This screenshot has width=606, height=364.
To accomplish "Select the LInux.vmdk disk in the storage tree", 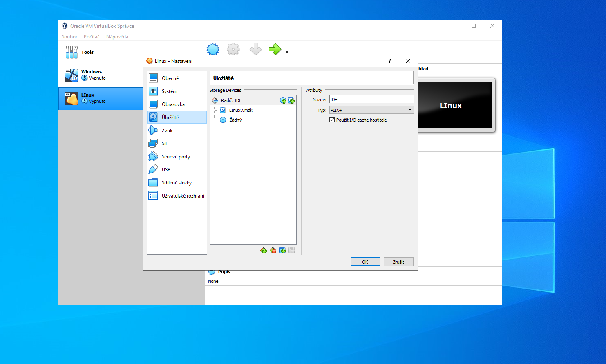I will click(x=241, y=110).
